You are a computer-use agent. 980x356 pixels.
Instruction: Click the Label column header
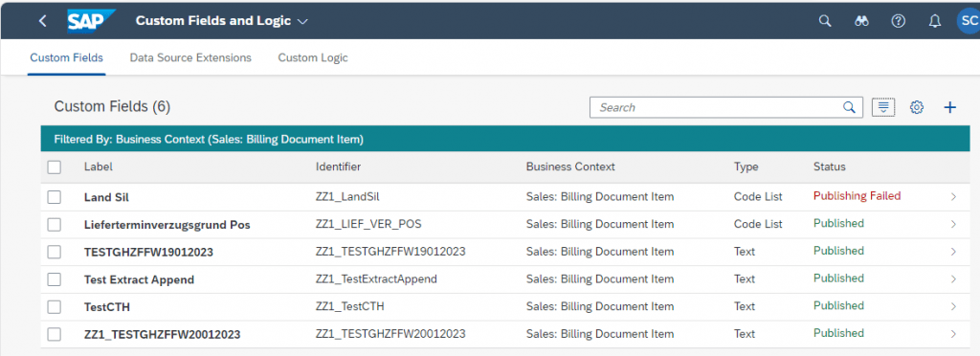point(99,167)
